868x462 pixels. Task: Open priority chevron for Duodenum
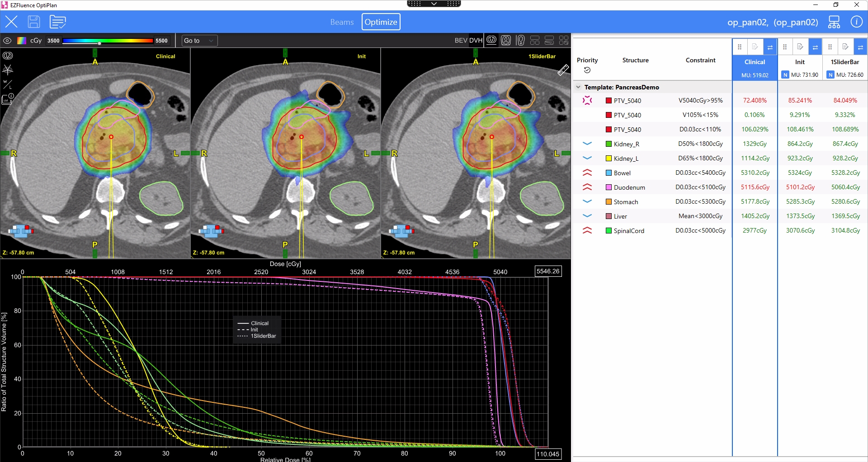pos(587,187)
